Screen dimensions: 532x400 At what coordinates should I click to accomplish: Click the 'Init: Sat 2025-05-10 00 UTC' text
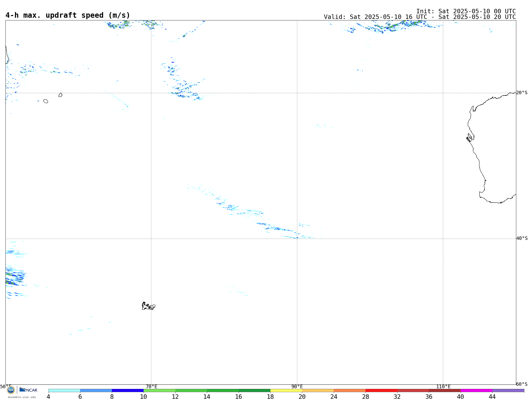point(466,11)
